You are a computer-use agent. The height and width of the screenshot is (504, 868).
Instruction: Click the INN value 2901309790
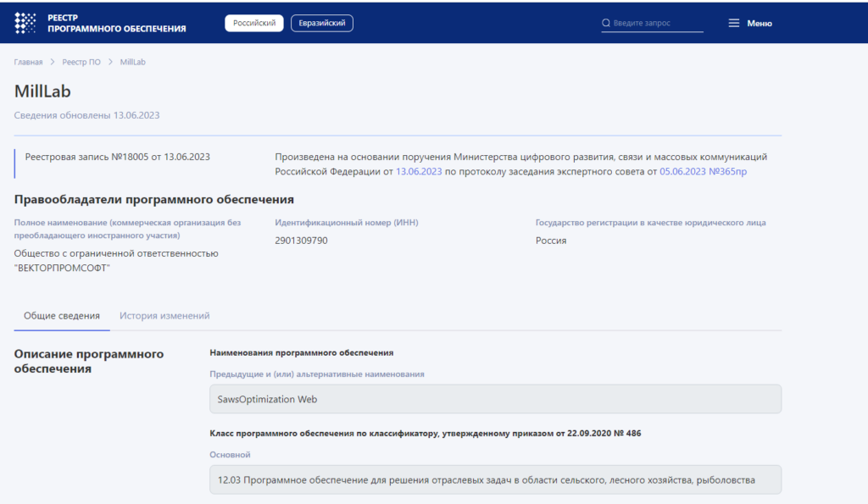pos(301,241)
